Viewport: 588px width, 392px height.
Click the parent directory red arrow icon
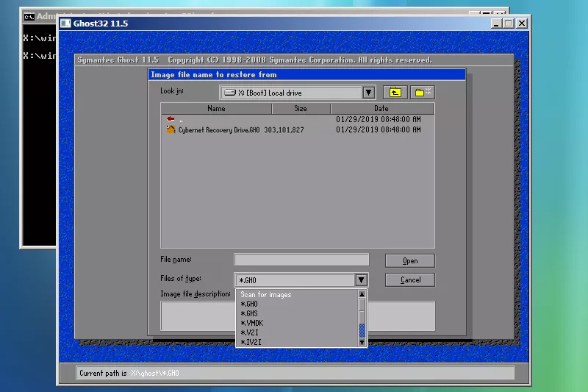click(171, 119)
